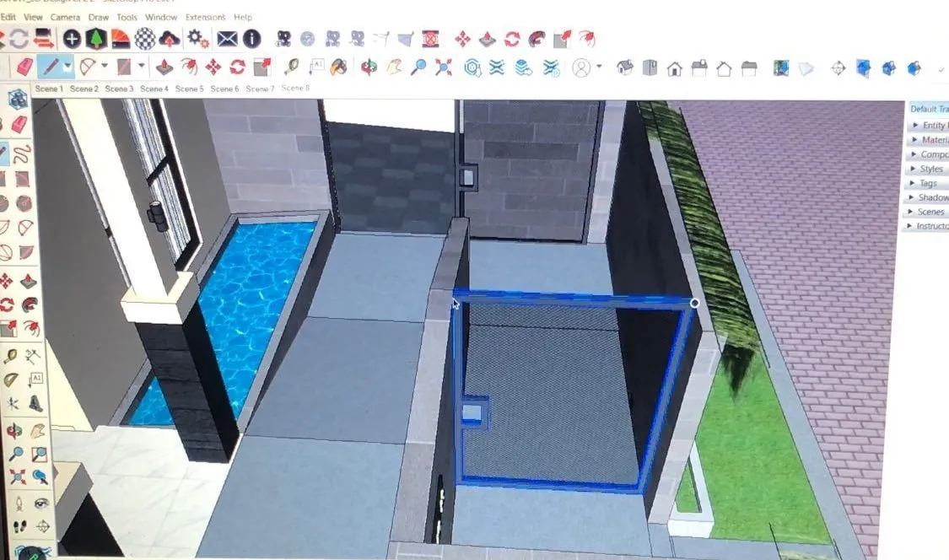Open the Extensions menu
The height and width of the screenshot is (560, 949).
click(x=205, y=17)
